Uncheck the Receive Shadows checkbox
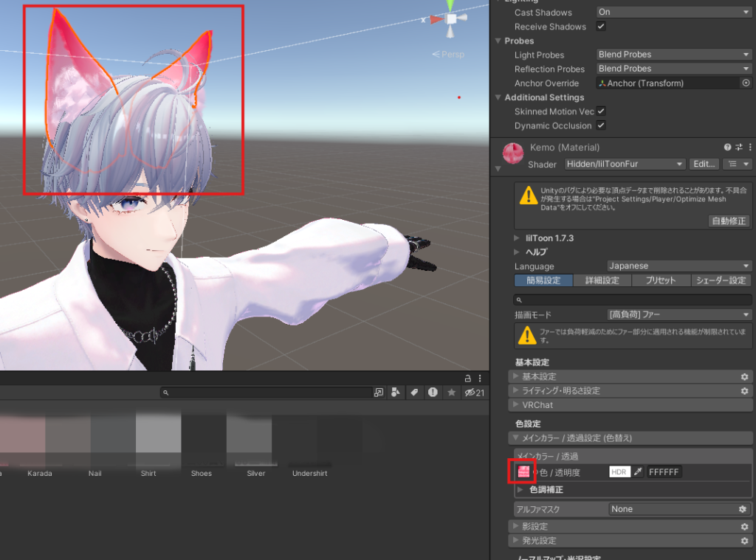756x560 pixels. (x=601, y=27)
